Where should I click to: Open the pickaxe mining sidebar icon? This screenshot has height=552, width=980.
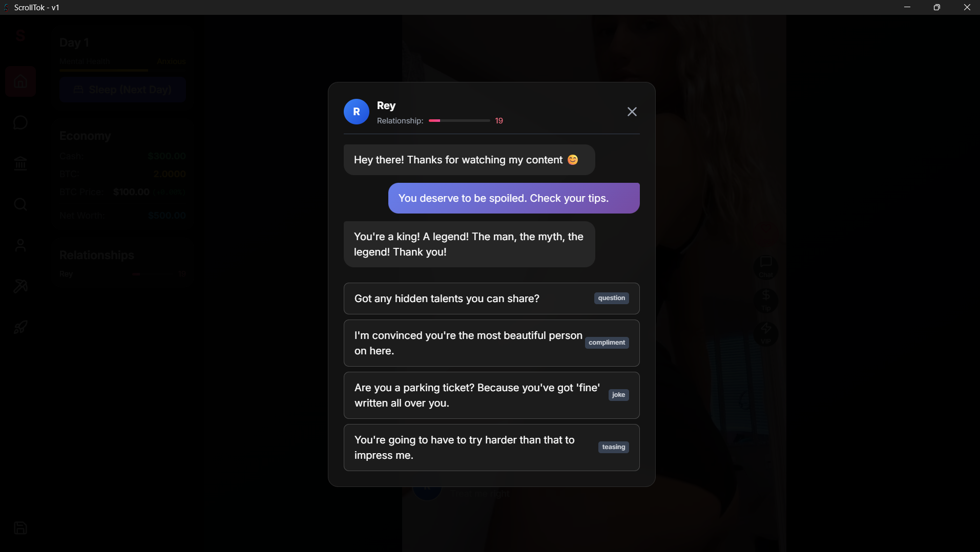point(20,286)
